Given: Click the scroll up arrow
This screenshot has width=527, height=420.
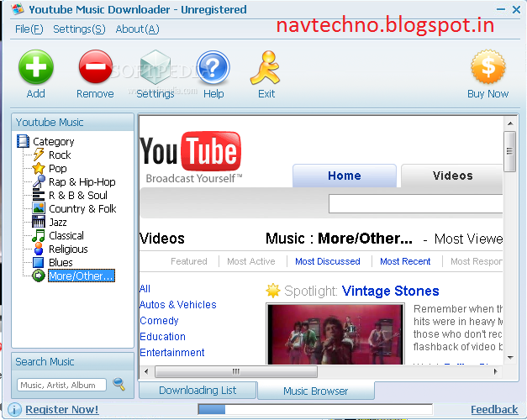Looking at the screenshot, I should point(510,123).
